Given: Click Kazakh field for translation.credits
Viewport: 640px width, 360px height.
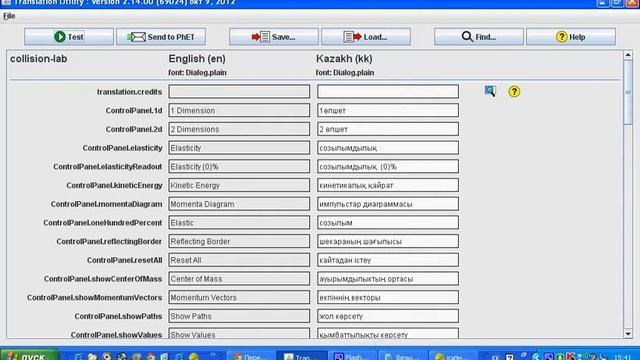Looking at the screenshot, I should pyautogui.click(x=388, y=91).
